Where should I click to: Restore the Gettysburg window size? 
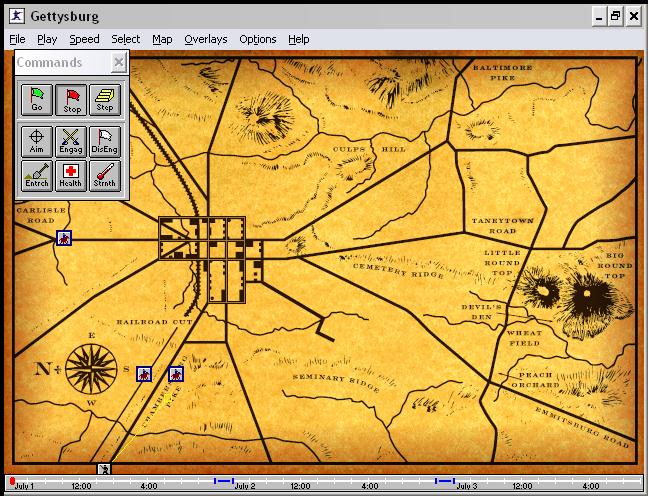pyautogui.click(x=616, y=17)
